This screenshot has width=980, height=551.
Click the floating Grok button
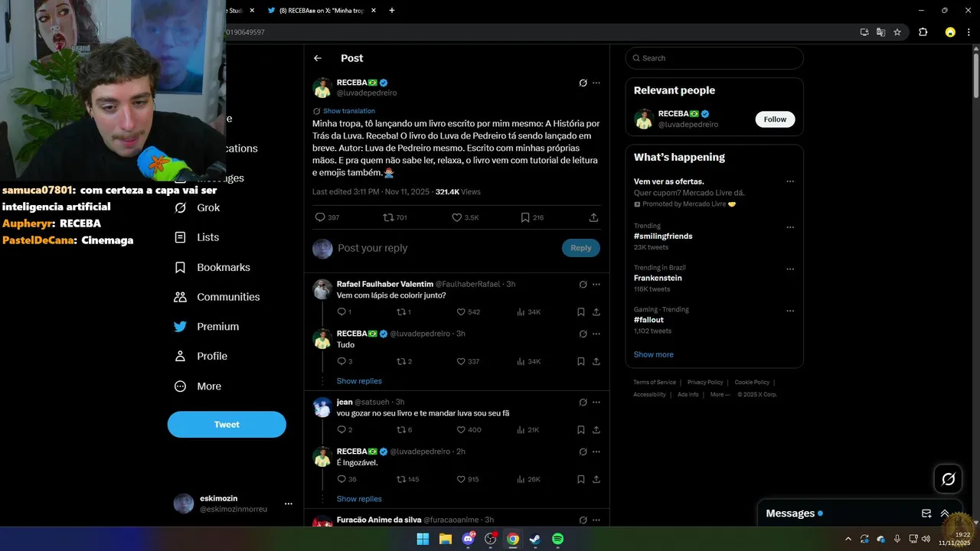tap(948, 479)
